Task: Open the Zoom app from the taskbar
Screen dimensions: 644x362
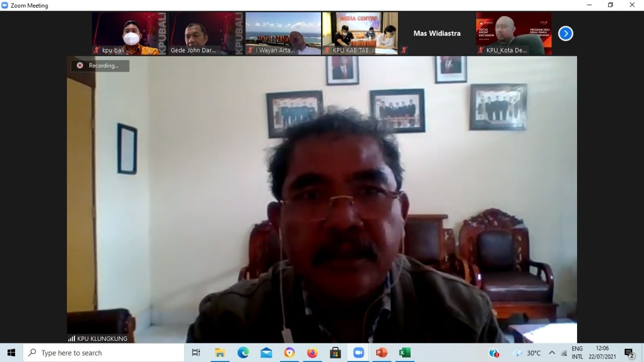Action: (358, 353)
